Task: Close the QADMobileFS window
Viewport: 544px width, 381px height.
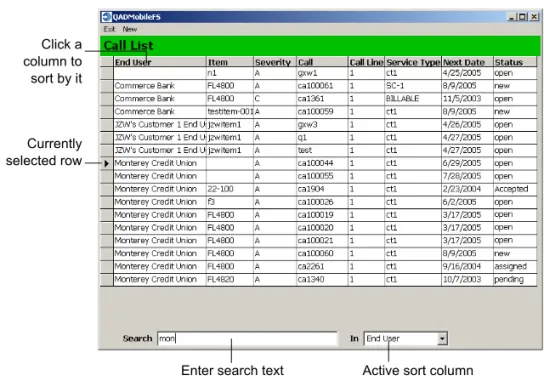Action: 534,17
